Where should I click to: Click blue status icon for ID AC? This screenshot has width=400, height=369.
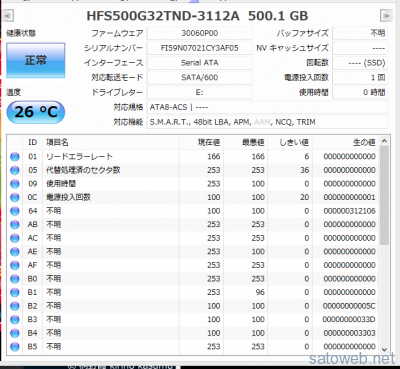click(x=15, y=238)
